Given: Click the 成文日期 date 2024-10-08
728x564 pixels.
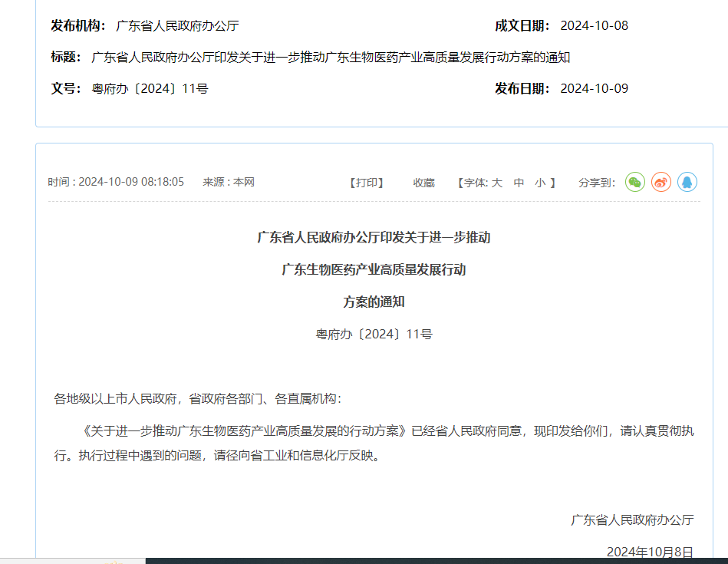Looking at the screenshot, I should pyautogui.click(x=595, y=25).
